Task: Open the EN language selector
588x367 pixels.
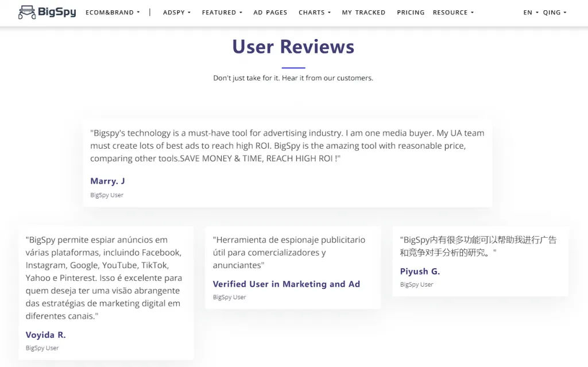Action: point(531,13)
